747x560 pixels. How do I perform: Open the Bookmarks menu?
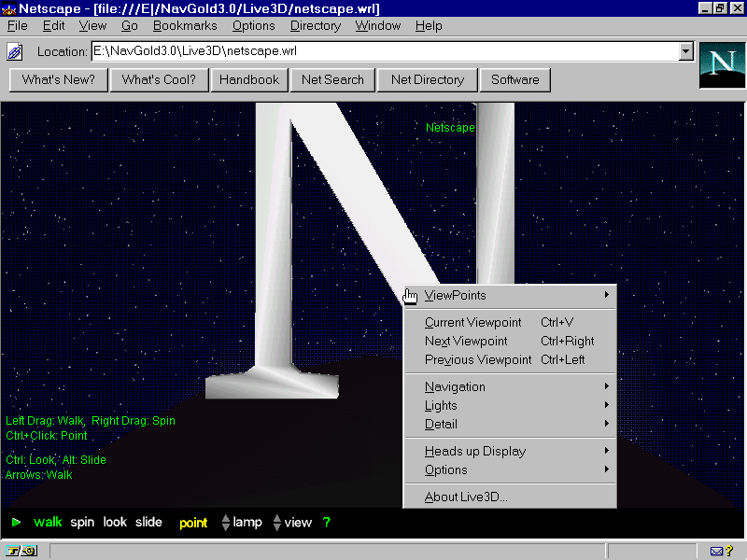pos(185,26)
